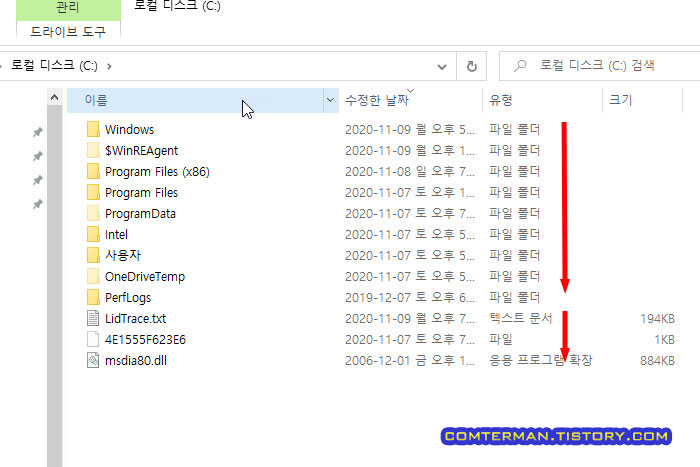Sort by the 수정한 날짜 column header
This screenshot has width=700, height=467.
click(x=410, y=100)
